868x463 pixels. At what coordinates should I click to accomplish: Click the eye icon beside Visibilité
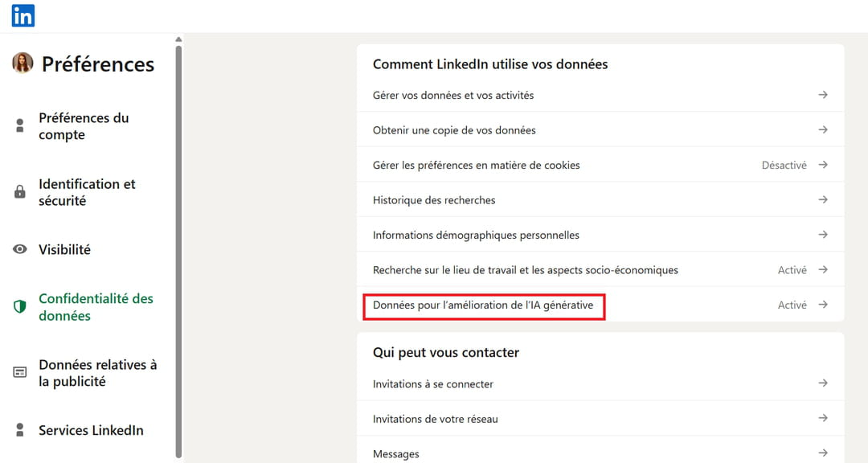[20, 249]
